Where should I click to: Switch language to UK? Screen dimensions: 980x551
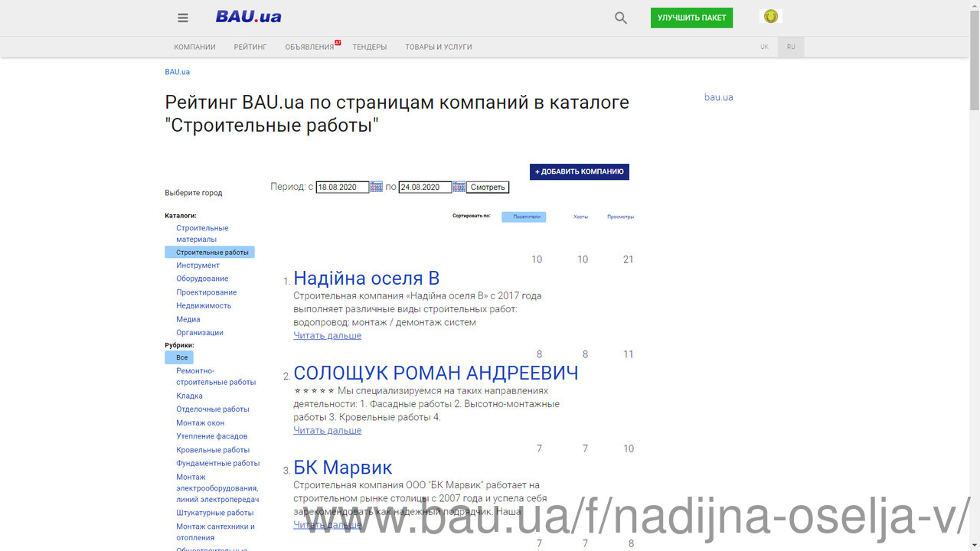point(764,47)
